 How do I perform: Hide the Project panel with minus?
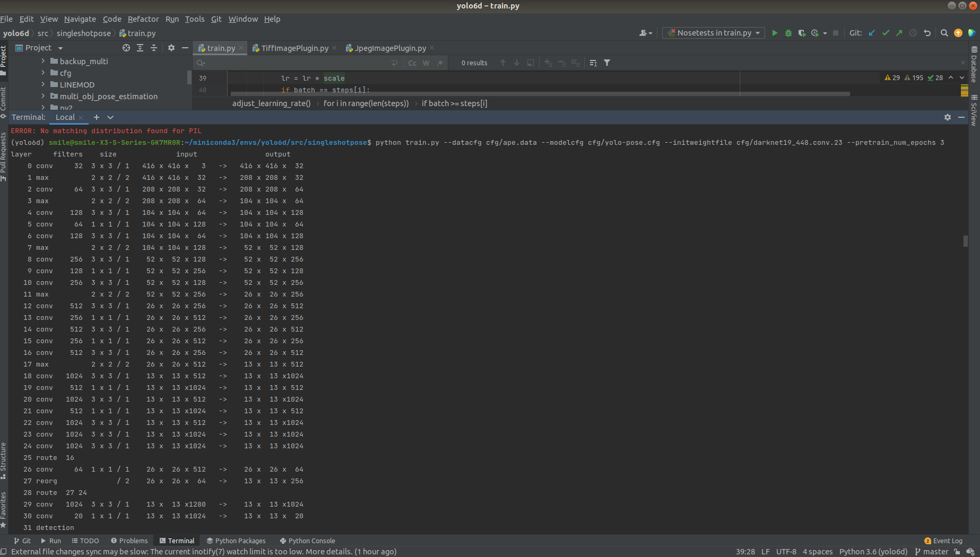pyautogui.click(x=185, y=48)
